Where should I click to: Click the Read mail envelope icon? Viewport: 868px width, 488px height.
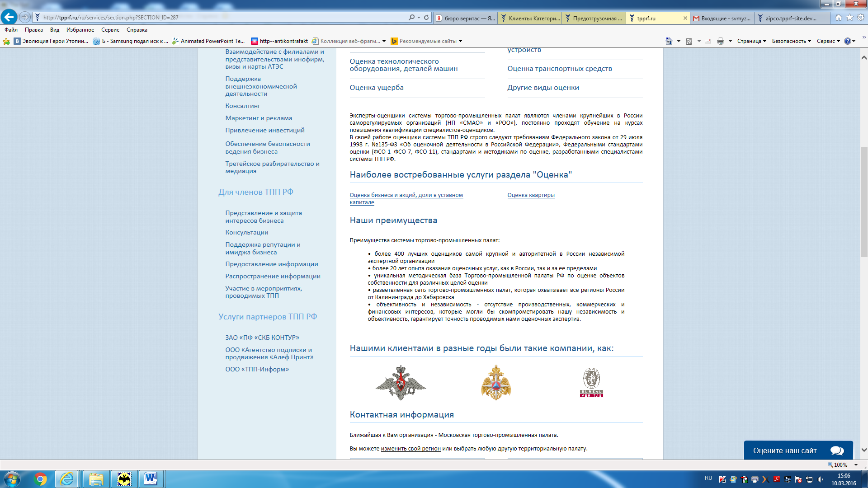pyautogui.click(x=708, y=41)
